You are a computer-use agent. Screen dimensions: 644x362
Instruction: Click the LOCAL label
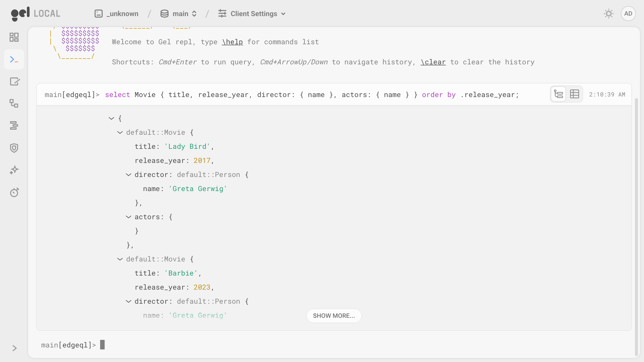(47, 14)
